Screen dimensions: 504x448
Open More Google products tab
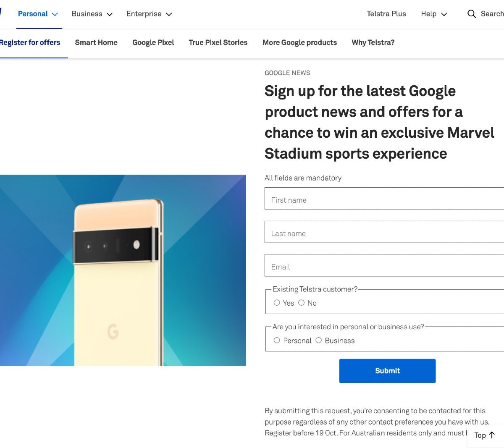pos(299,42)
